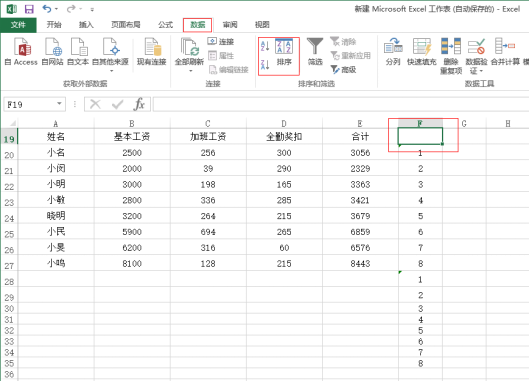The width and height of the screenshot is (530, 382).
Task: Click the selected empty cell F19
Action: click(420, 136)
